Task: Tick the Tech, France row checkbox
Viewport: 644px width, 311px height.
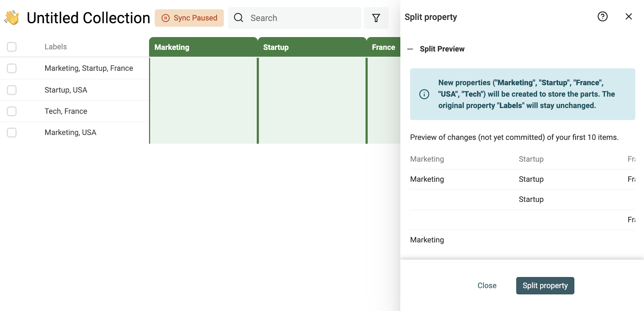Action: [12, 111]
